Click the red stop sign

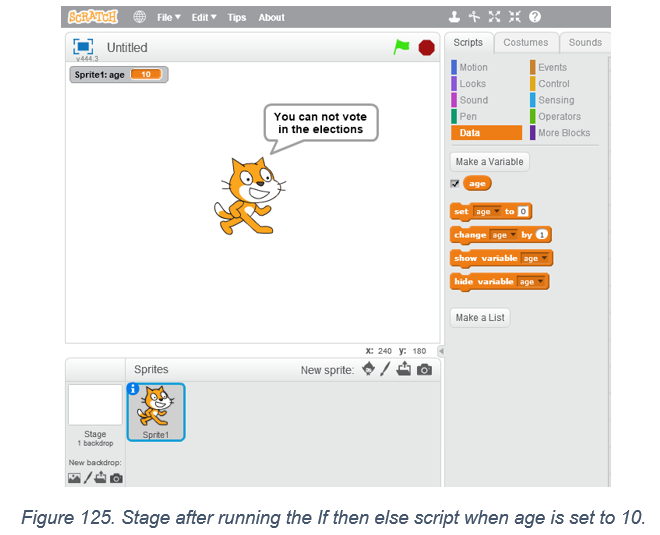coord(426,48)
